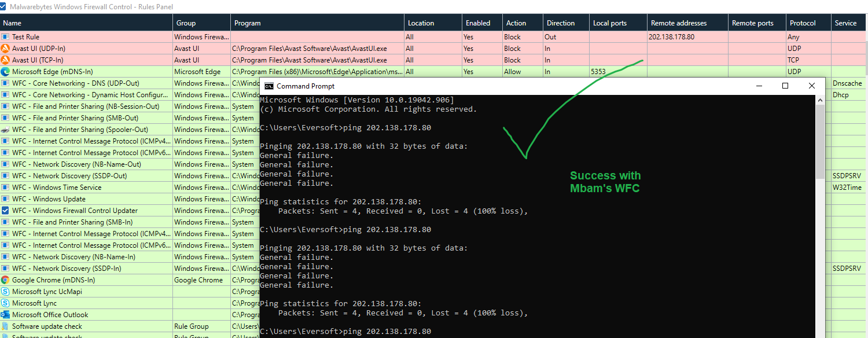Click the Microsoft Edge (mDNS-In) icon
This screenshot has width=868, height=338.
(5, 72)
